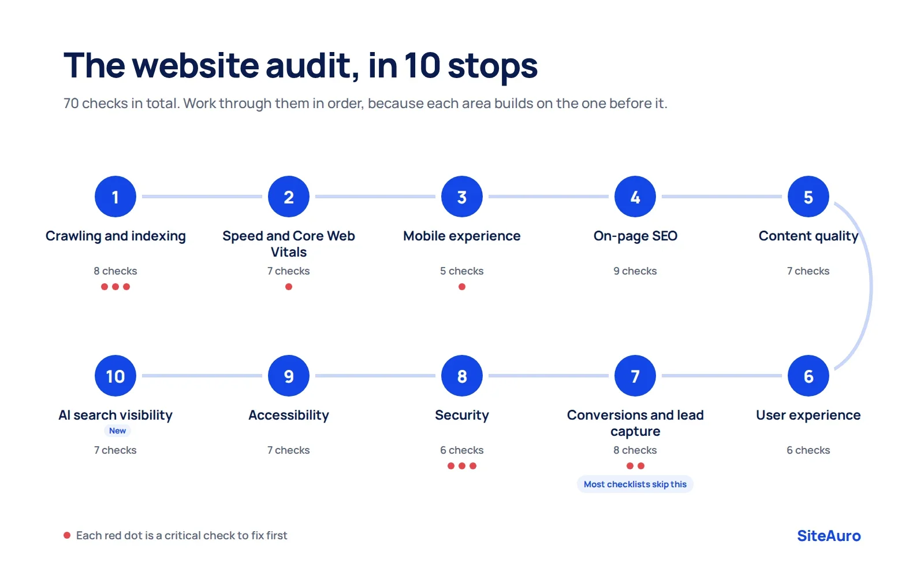Select the "Content quality" label
The width and height of the screenshot is (924, 578).
tap(808, 236)
